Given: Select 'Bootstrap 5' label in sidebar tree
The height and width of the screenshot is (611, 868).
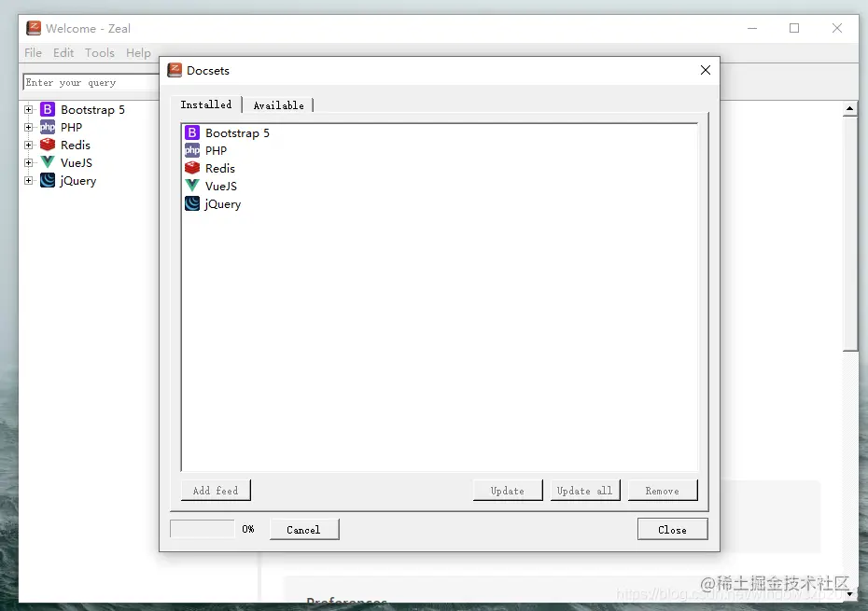Looking at the screenshot, I should 93,109.
